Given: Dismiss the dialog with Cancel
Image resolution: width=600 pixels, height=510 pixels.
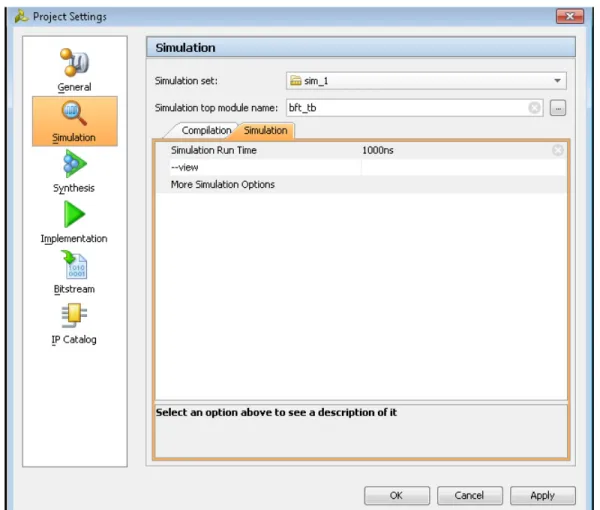Looking at the screenshot, I should click(470, 495).
